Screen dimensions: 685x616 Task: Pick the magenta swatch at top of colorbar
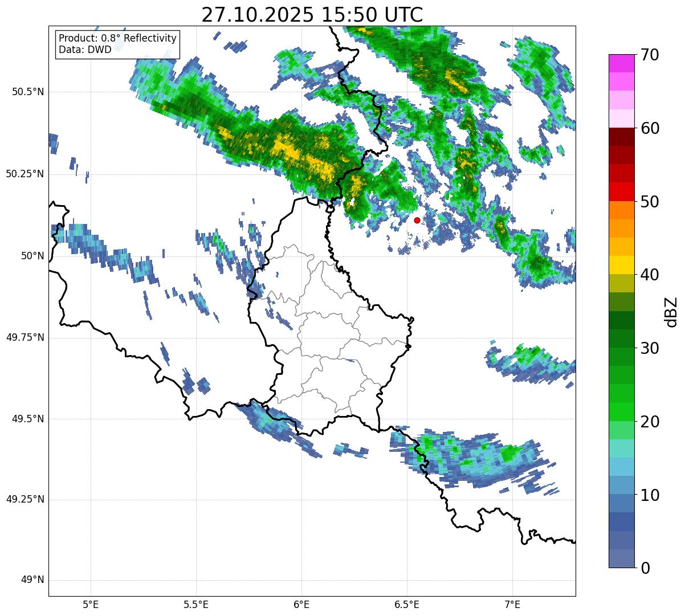(621, 63)
